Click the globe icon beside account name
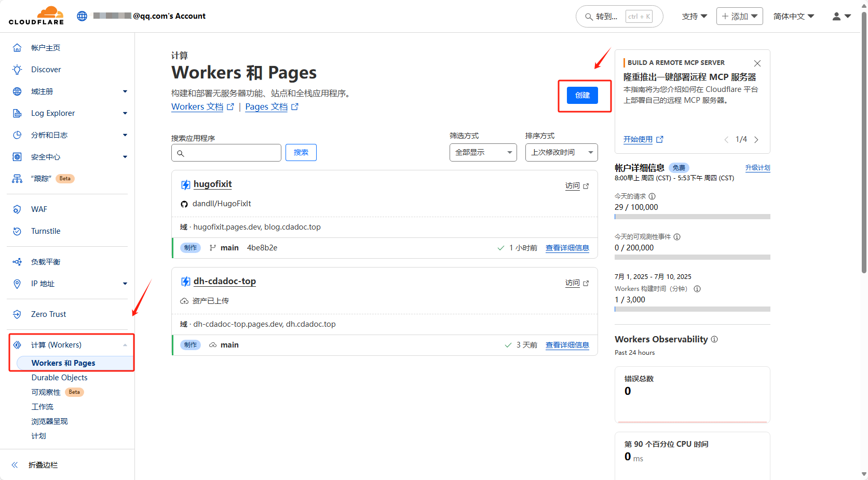 click(82, 16)
